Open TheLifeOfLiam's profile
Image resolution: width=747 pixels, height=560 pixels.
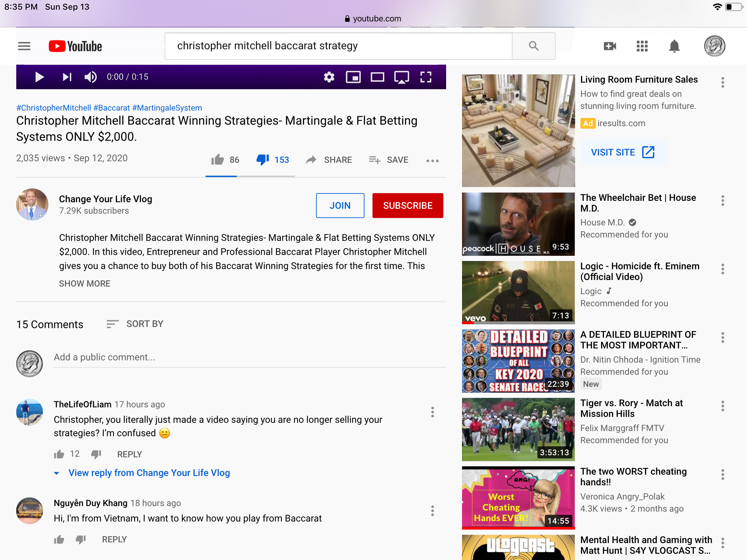83,404
